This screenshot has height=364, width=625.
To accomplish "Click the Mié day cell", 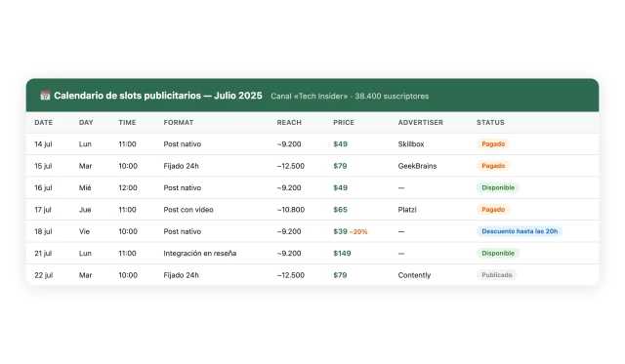I will [85, 188].
